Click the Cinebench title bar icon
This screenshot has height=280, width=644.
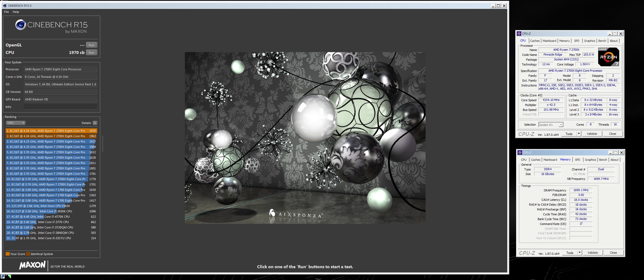pos(5,5)
